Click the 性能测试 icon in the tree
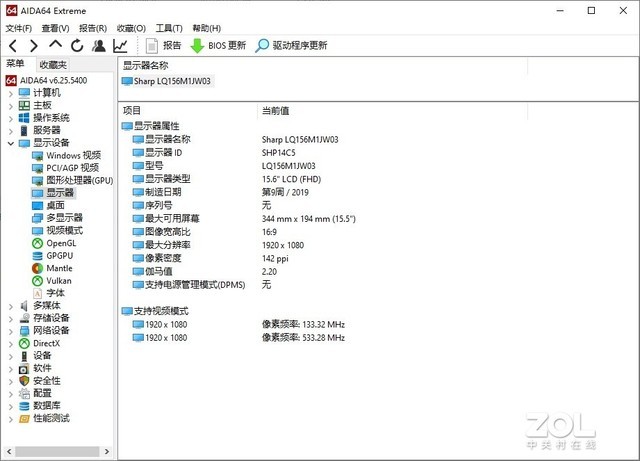Viewport: 640px width, 461px height. pos(24,419)
